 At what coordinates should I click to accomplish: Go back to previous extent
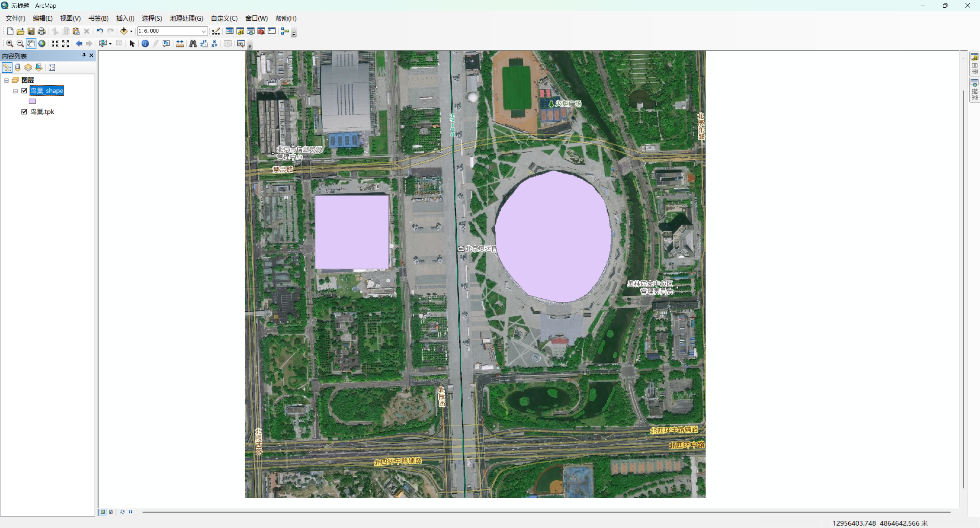(x=79, y=44)
